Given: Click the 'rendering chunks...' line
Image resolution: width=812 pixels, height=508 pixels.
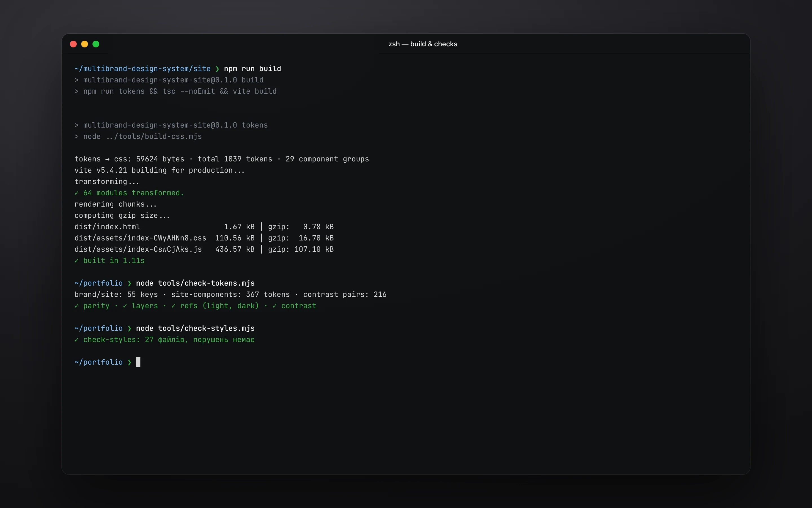Looking at the screenshot, I should 115,204.
